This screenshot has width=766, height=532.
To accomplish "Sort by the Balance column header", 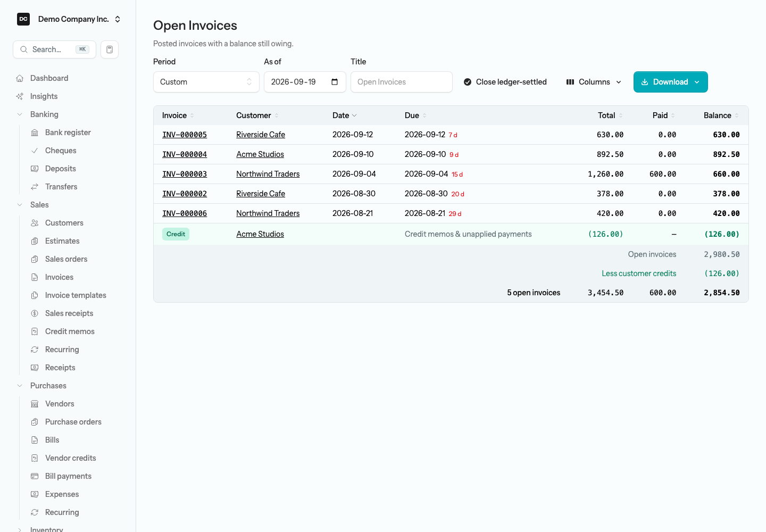I will coord(721,115).
